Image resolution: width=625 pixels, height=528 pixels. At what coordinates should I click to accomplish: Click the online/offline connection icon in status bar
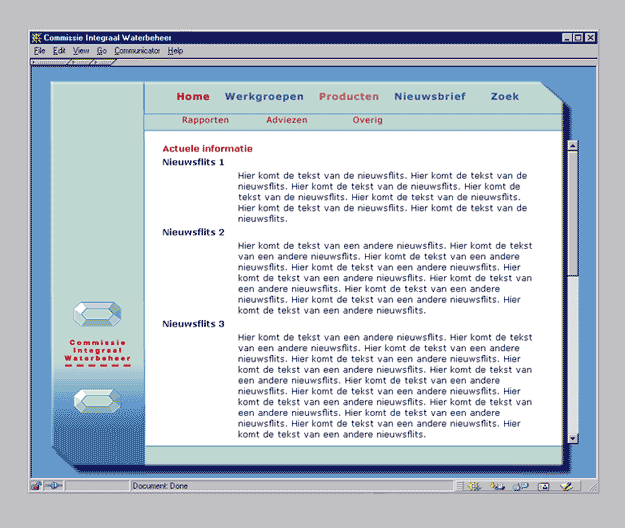(53, 486)
